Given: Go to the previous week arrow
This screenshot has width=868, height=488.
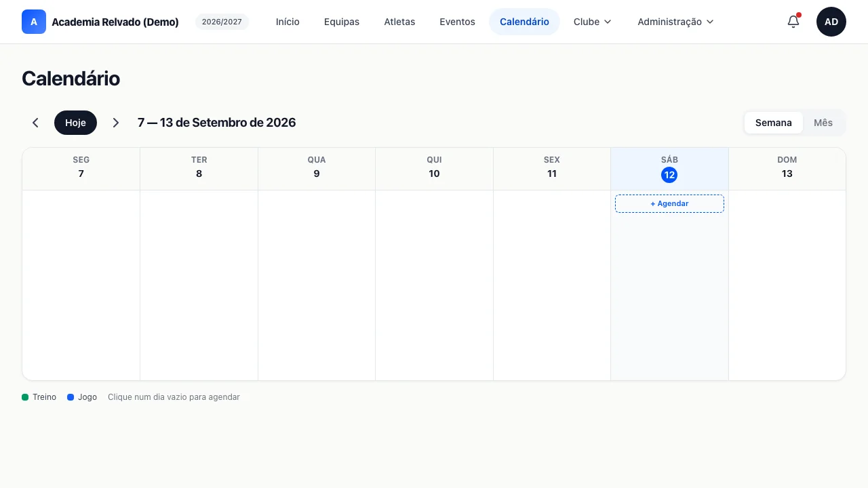Looking at the screenshot, I should 35,123.
